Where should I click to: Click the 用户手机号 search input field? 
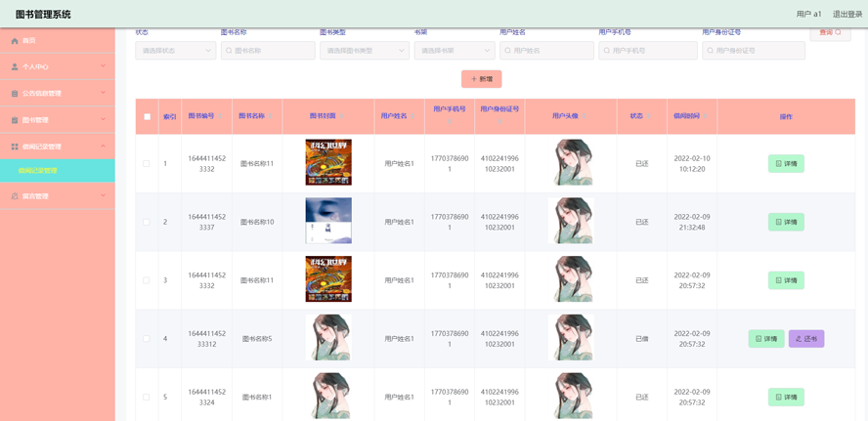[x=648, y=51]
